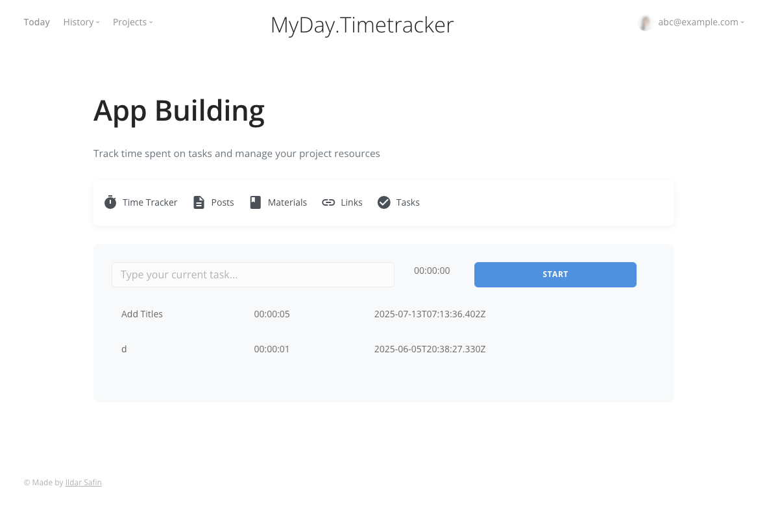Image resolution: width=767 pixels, height=532 pixels.
Task: Expand the History dropdown
Action: point(81,21)
